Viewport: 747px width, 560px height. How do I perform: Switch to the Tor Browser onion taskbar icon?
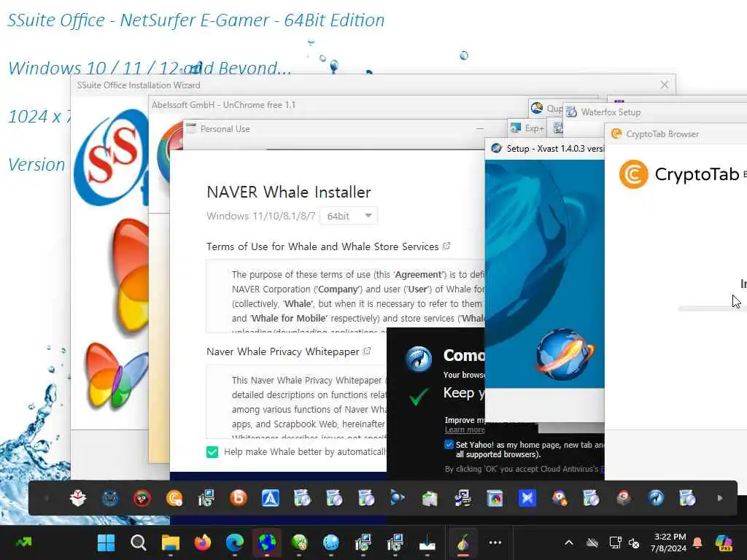pyautogui.click(x=463, y=542)
